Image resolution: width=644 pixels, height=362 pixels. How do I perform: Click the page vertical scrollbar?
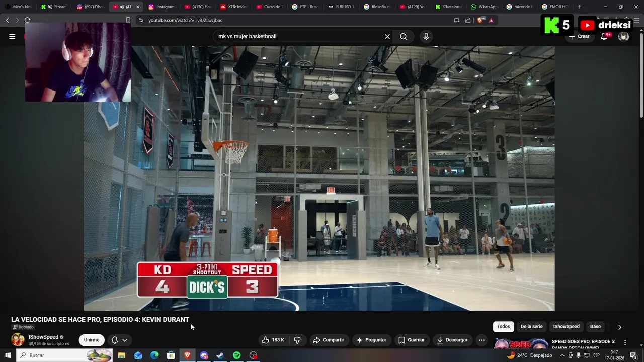(641, 75)
